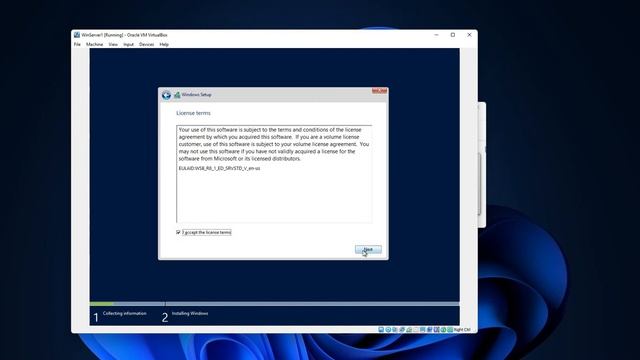Image resolution: width=640 pixels, height=360 pixels.
Task: Open the File menu in VirtualBox
Action: 77,44
